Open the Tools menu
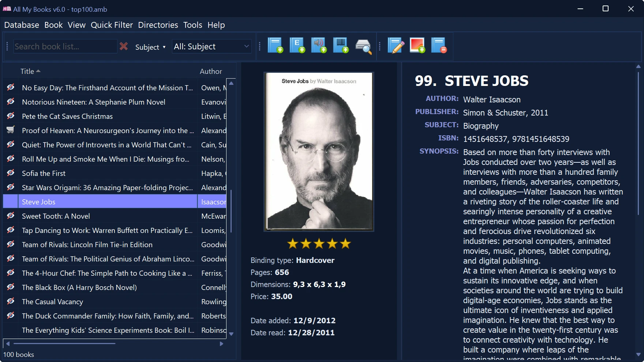This screenshot has width=644, height=362. click(x=192, y=25)
